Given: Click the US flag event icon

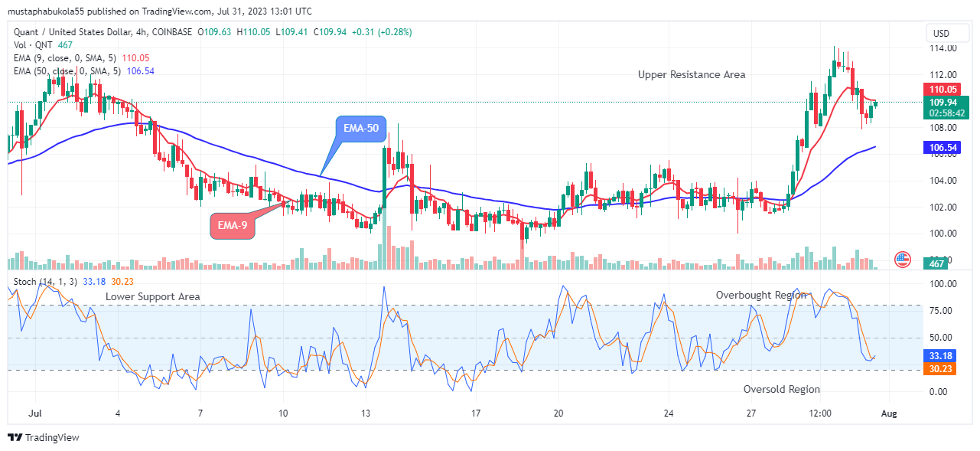Looking at the screenshot, I should click(902, 259).
